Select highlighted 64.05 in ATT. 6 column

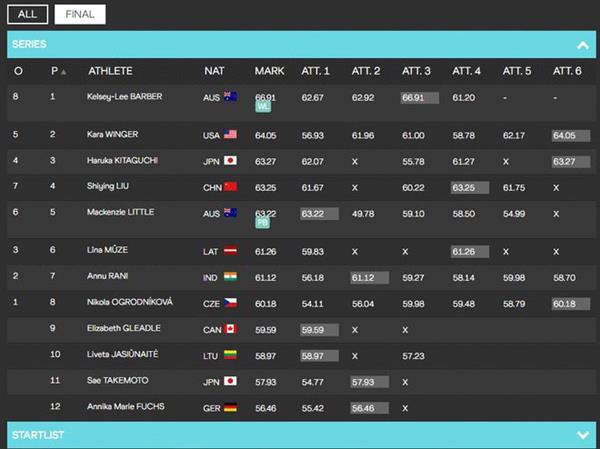[571, 136]
